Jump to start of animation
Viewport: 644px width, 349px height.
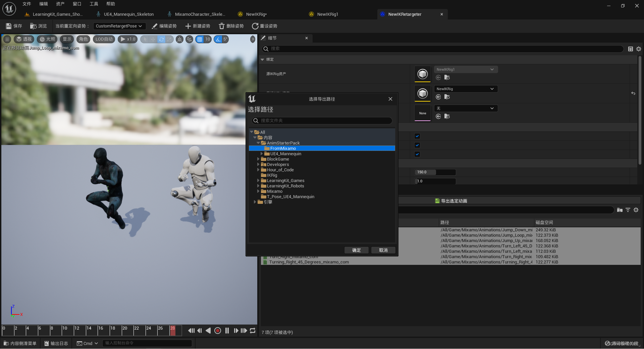coord(191,331)
